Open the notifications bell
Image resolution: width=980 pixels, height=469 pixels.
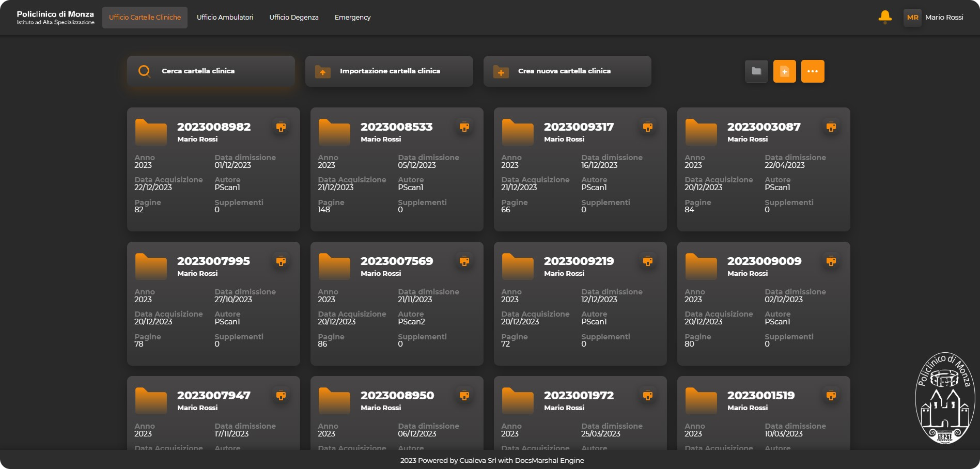coord(885,17)
